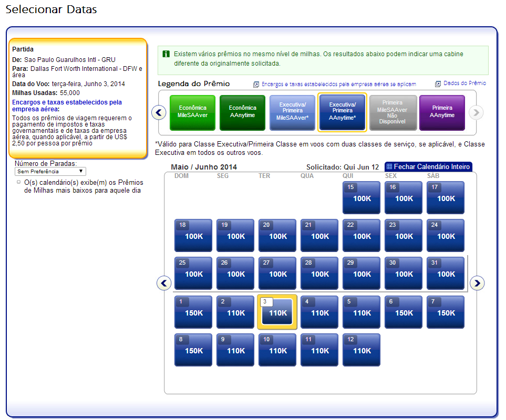The image size is (506, 420).
Task: Select June 1 date with 150K
Action: [193, 312]
